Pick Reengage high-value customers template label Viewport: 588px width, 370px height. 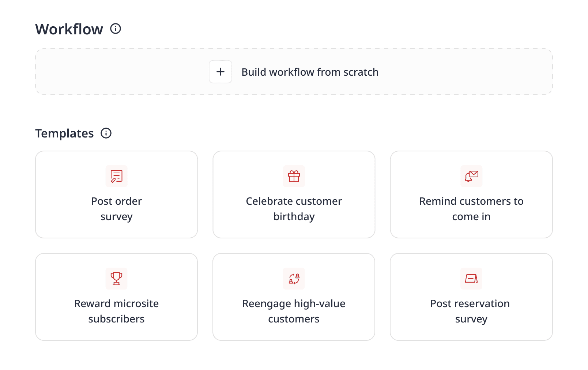[x=294, y=311]
